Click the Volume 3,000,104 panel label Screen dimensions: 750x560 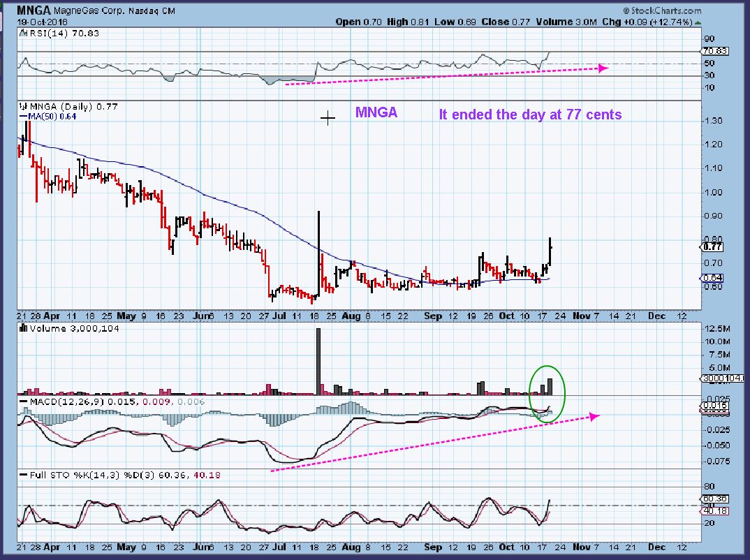pos(74,328)
